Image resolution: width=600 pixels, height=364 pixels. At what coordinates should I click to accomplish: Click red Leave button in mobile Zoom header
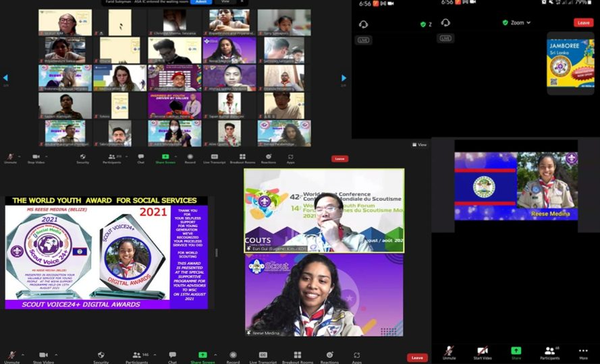584,22
